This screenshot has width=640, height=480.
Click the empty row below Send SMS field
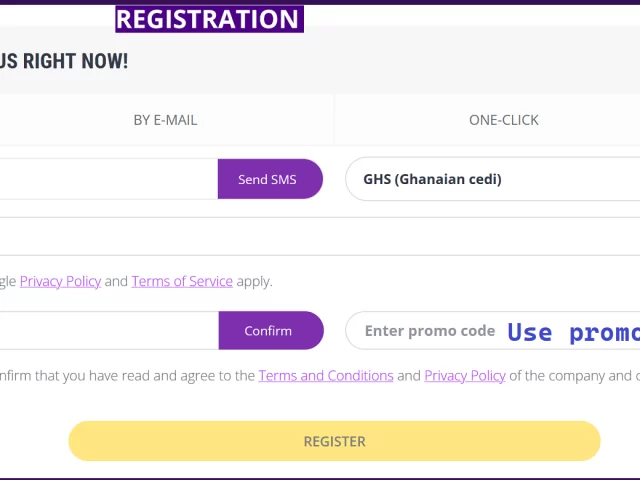pos(320,236)
